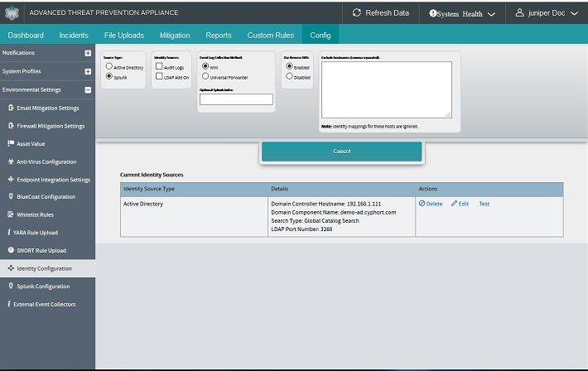This screenshot has height=371, width=588.
Task: Click 'Search Type: Global Catalog Search' text
Action: coord(315,221)
